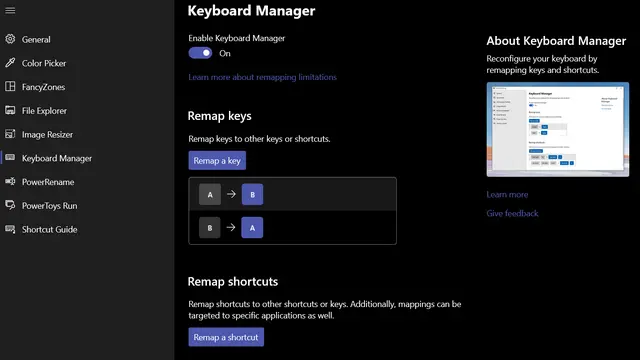The image size is (640, 360).
Task: Select Keyboard Manager in the sidebar
Action: pyautogui.click(x=57, y=158)
